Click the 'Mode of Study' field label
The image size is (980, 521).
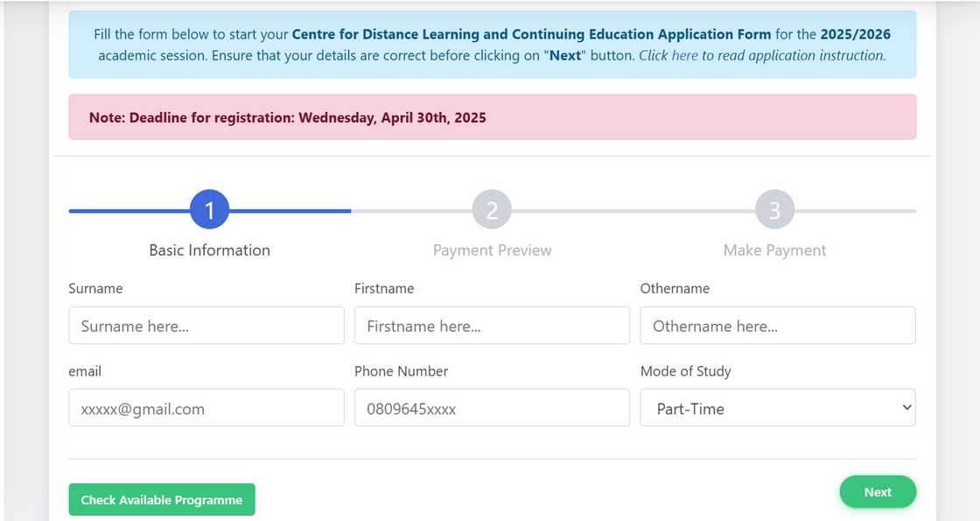685,371
